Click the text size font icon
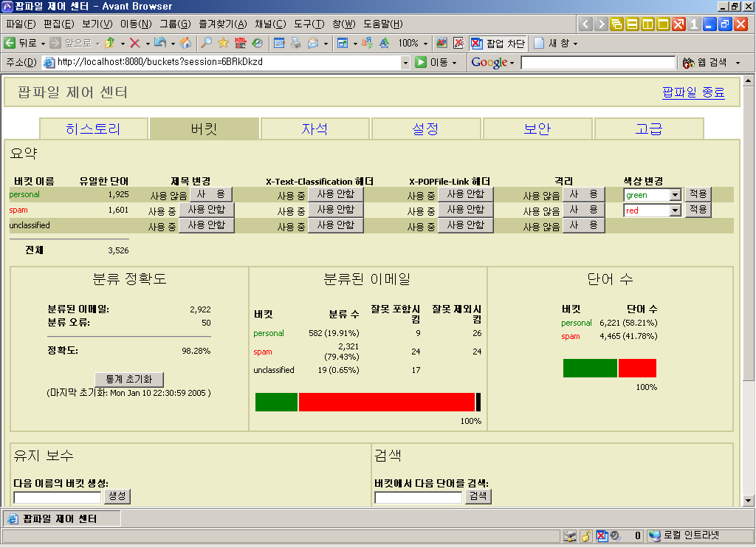This screenshot has width=756, height=548. click(384, 43)
